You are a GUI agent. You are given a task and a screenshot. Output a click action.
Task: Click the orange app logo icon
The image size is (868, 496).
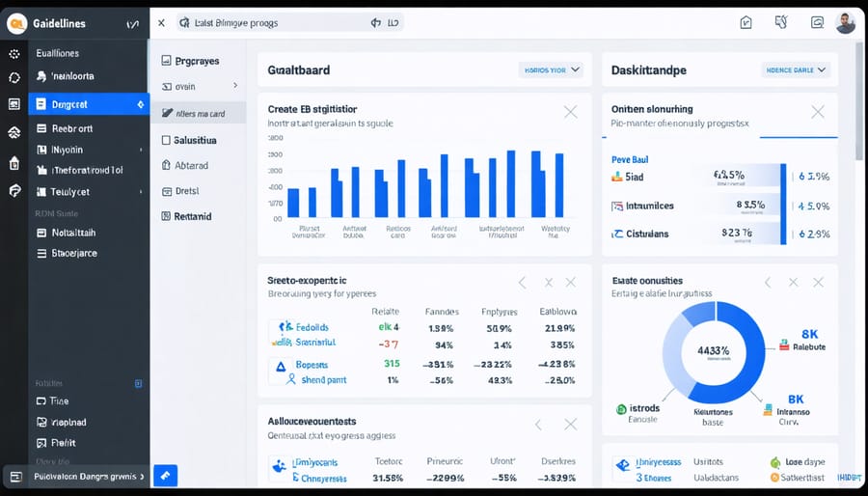(15, 21)
